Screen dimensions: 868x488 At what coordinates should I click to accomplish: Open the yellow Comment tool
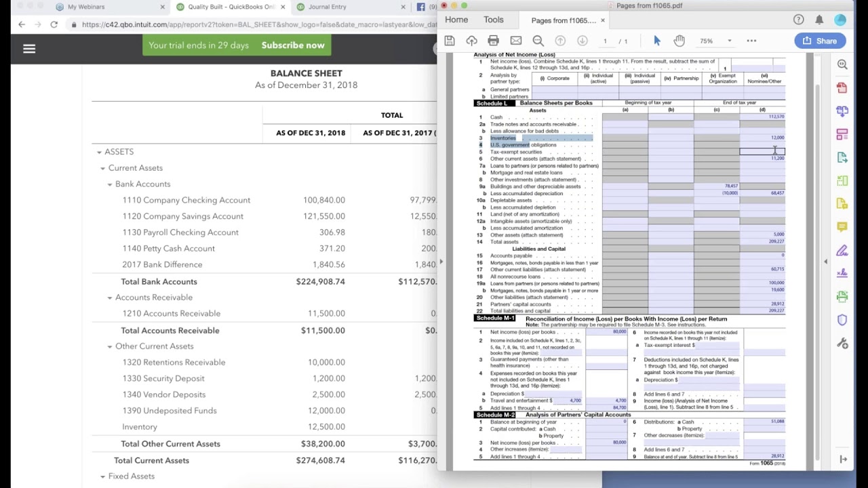click(x=842, y=227)
